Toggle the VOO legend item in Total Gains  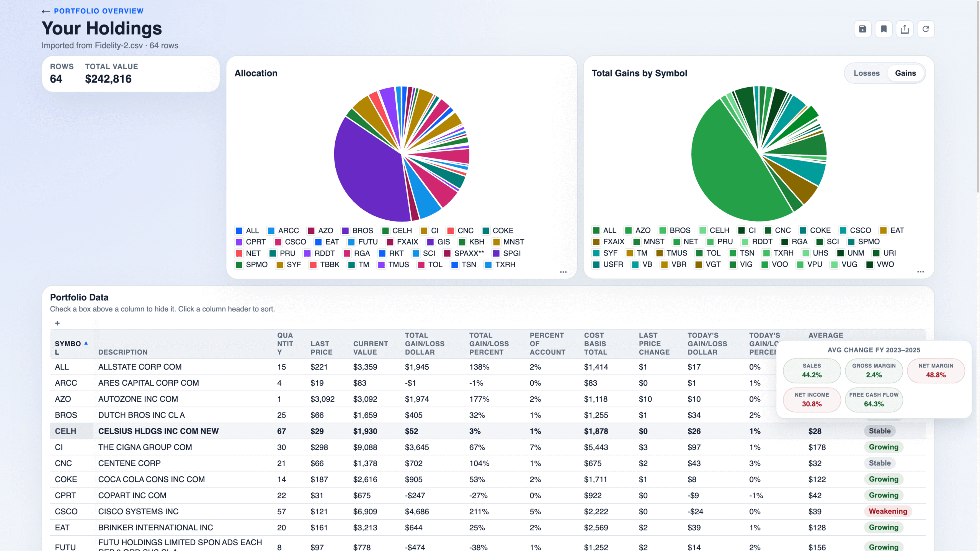(x=774, y=264)
